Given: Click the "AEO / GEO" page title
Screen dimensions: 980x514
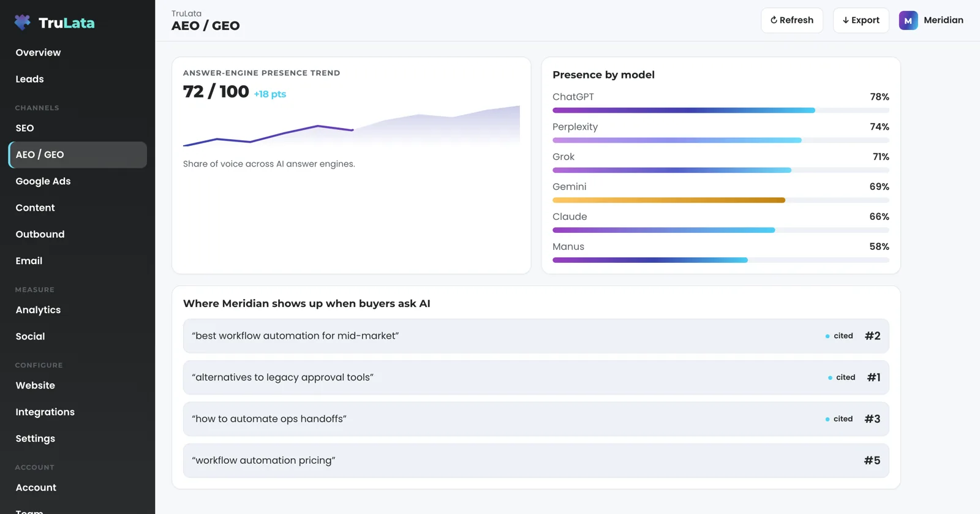Looking at the screenshot, I should click(206, 26).
